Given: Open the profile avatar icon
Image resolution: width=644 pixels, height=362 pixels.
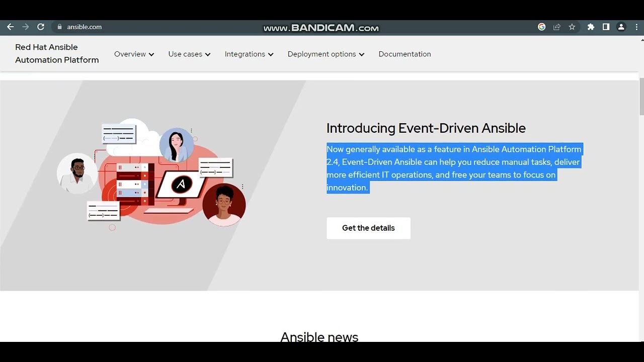Looking at the screenshot, I should coord(621,27).
